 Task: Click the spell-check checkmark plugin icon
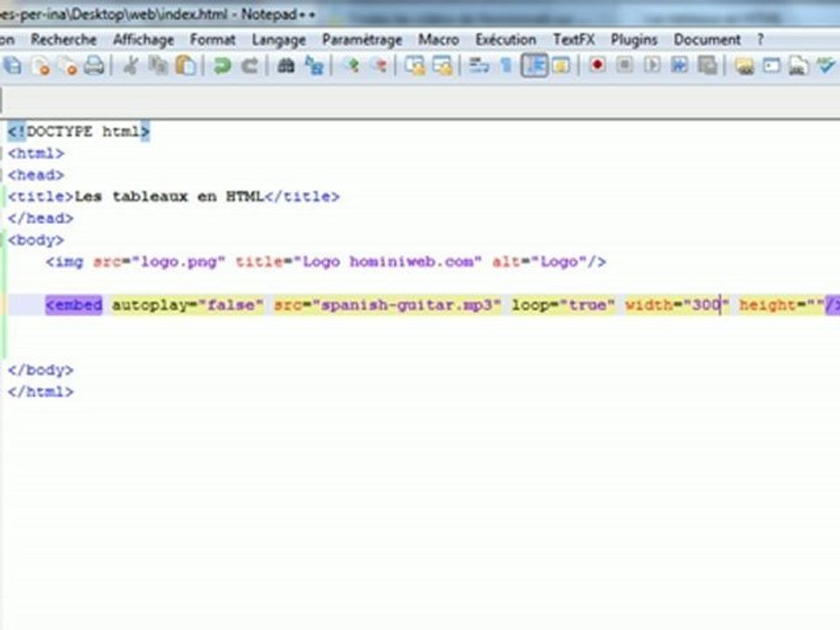tap(825, 66)
